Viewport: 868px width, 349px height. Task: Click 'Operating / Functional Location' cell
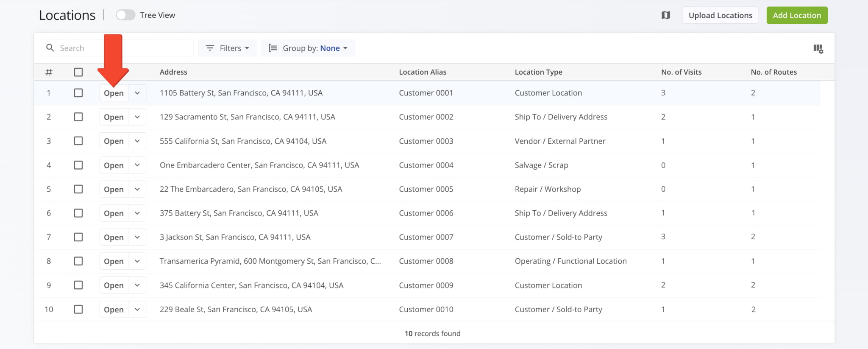coord(570,261)
